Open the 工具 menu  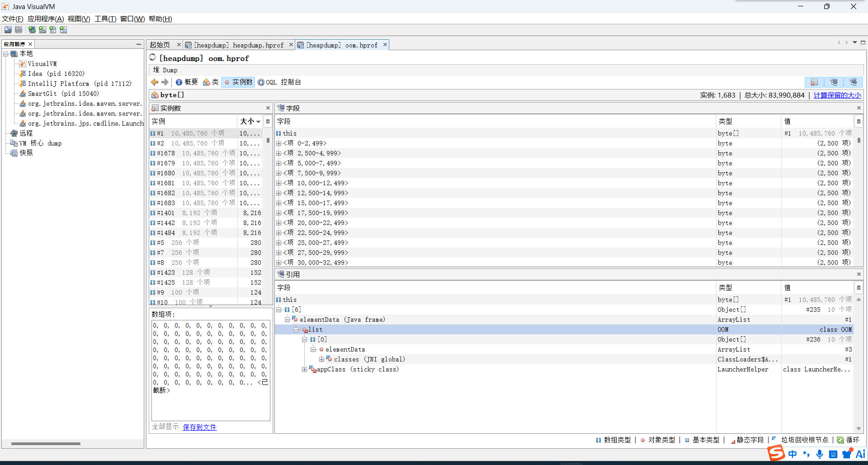tap(105, 19)
